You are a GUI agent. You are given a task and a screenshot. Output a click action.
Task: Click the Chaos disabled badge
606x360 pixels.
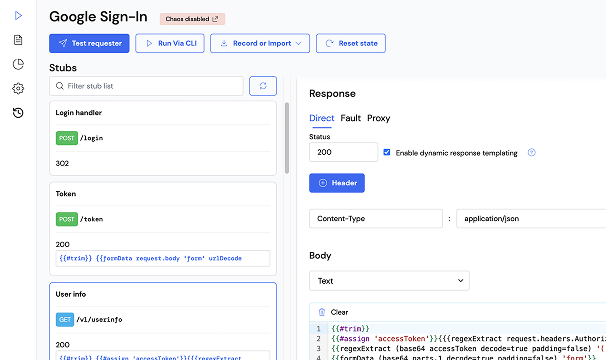tap(192, 19)
